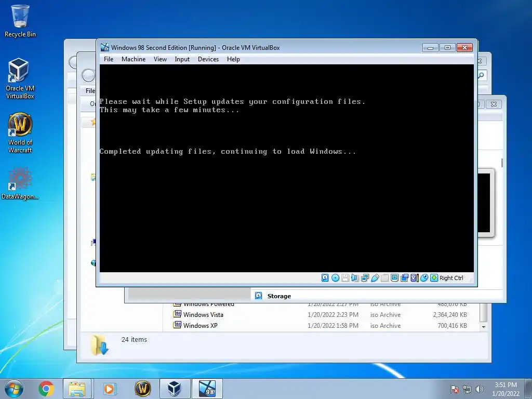The image size is (532, 399).
Task: Click the Right Ctrl host key label
Action: tap(451, 278)
